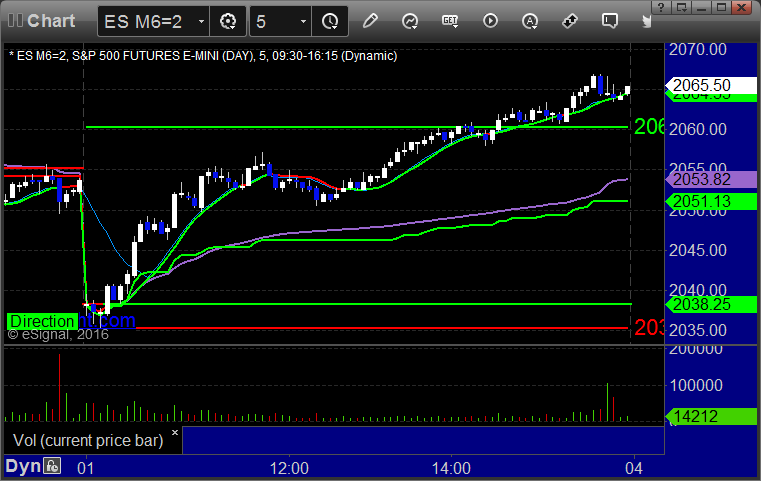Expand the 5 interval dropdown arrow
Image resolution: width=761 pixels, height=481 pixels.
(303, 21)
